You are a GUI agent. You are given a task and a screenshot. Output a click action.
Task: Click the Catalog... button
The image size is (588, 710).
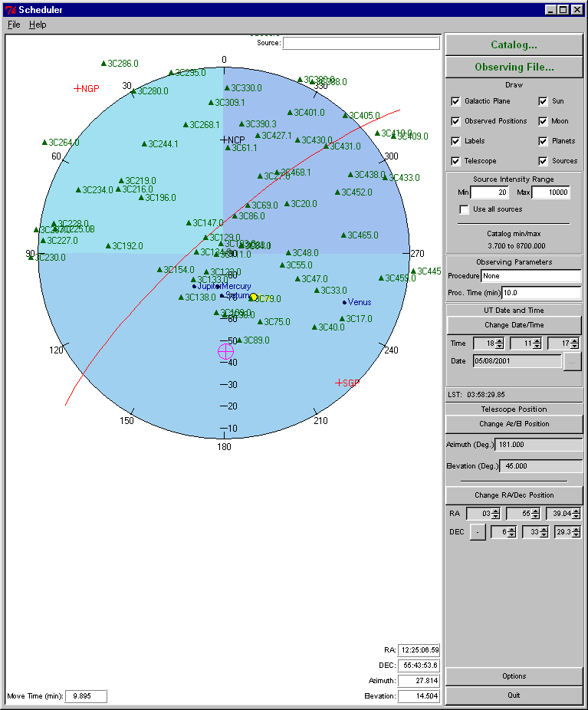pyautogui.click(x=514, y=45)
